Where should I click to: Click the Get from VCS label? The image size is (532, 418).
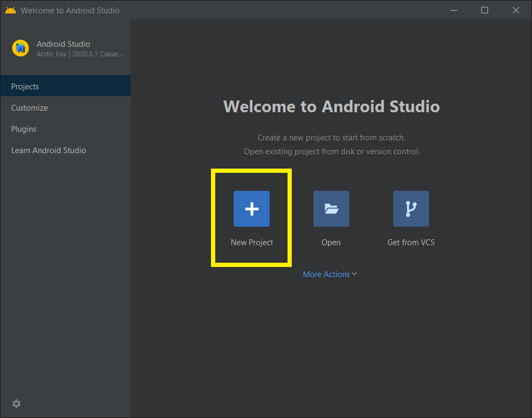coord(411,242)
